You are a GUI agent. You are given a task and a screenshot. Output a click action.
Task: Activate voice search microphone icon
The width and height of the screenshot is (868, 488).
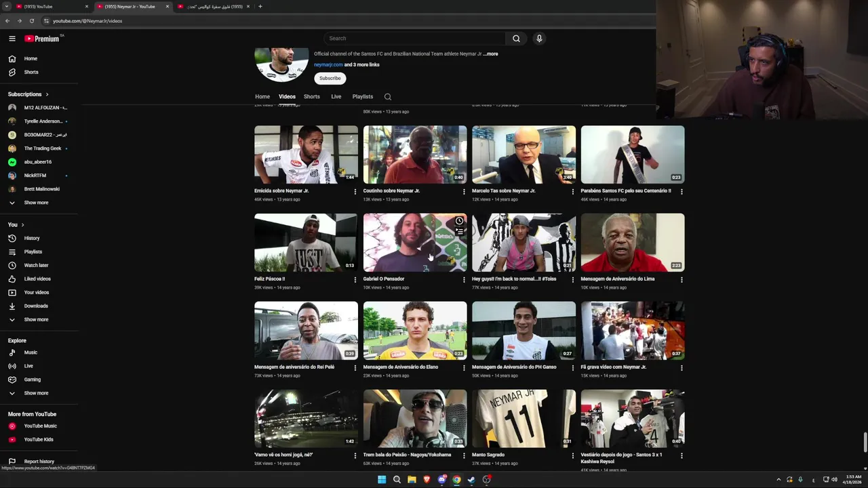[x=539, y=39]
